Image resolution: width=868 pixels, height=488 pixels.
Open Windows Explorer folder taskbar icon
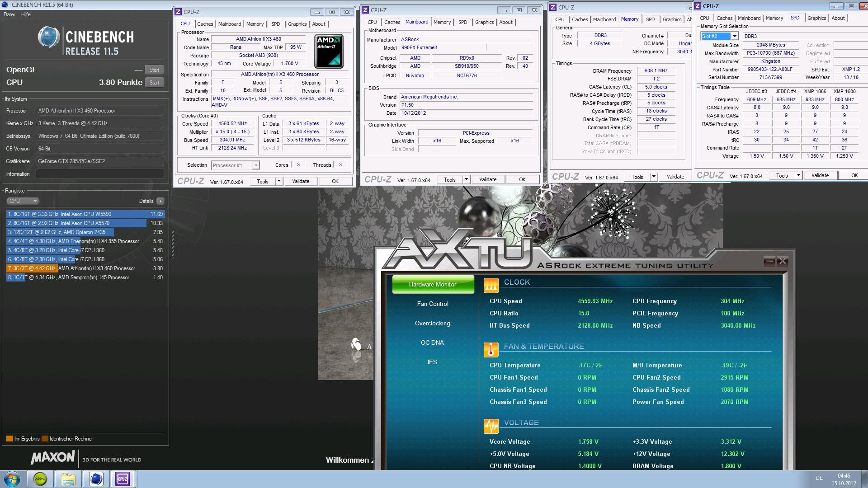point(68,479)
